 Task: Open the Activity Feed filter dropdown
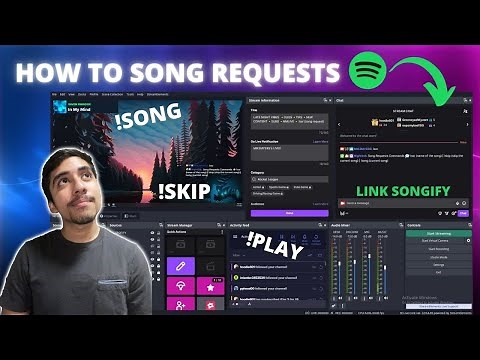click(x=239, y=255)
